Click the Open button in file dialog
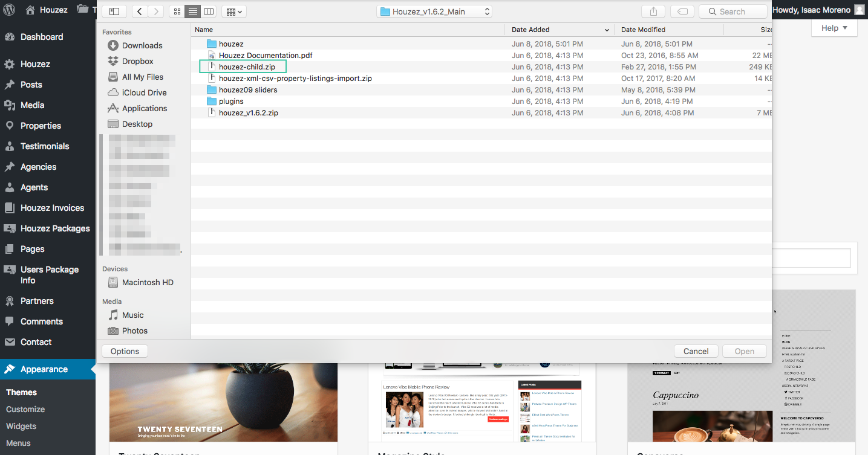This screenshot has width=868, height=455. pos(744,351)
